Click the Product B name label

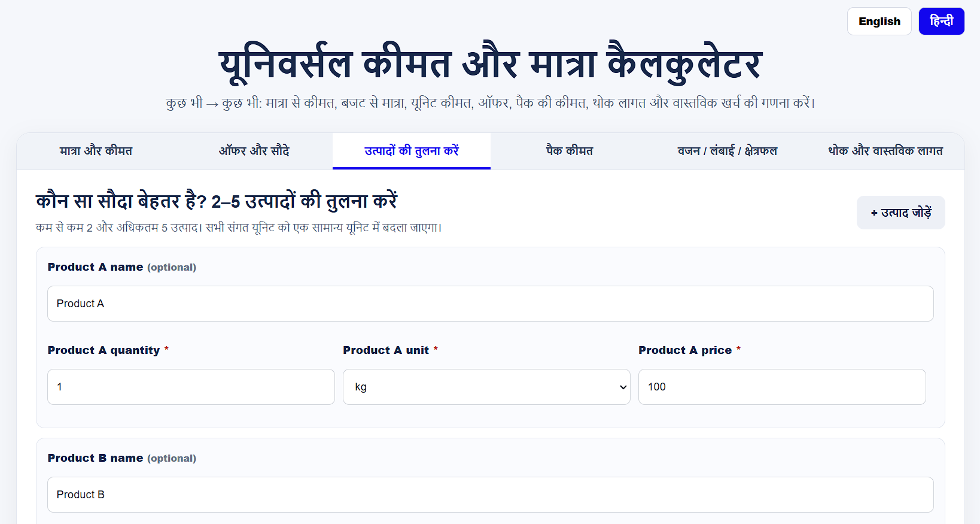click(x=122, y=458)
